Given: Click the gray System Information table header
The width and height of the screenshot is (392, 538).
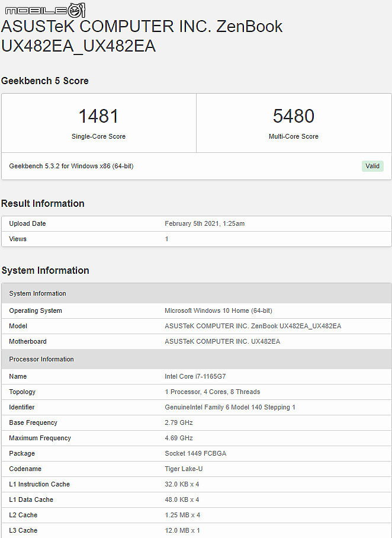Looking at the screenshot, I should pos(197,293).
